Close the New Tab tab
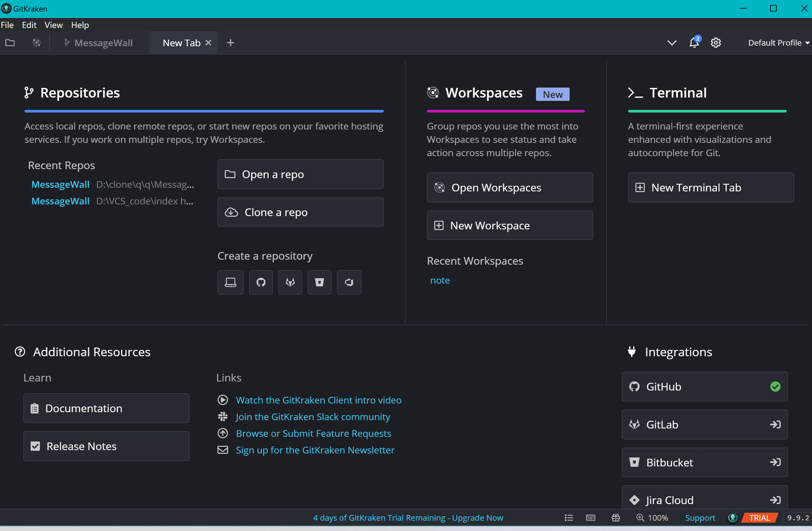This screenshot has height=531, width=812. click(208, 43)
